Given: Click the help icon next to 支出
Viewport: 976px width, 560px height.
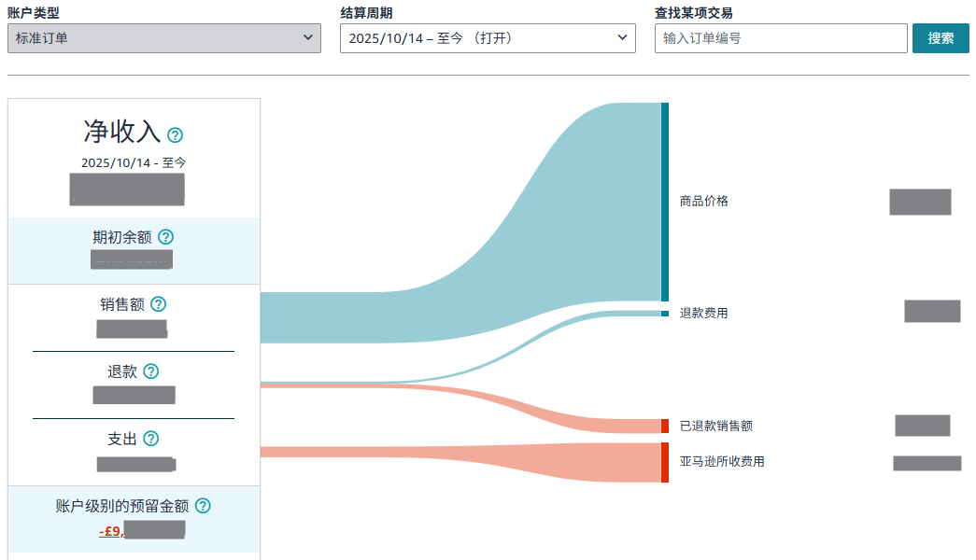Looking at the screenshot, I should pyautogui.click(x=150, y=439).
